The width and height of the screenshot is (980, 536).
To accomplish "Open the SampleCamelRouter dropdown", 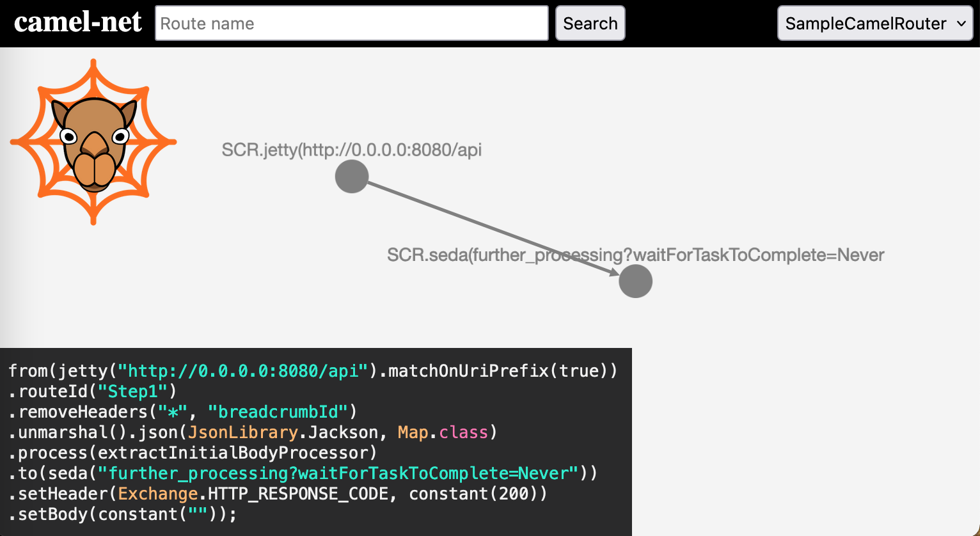I will pos(874,24).
